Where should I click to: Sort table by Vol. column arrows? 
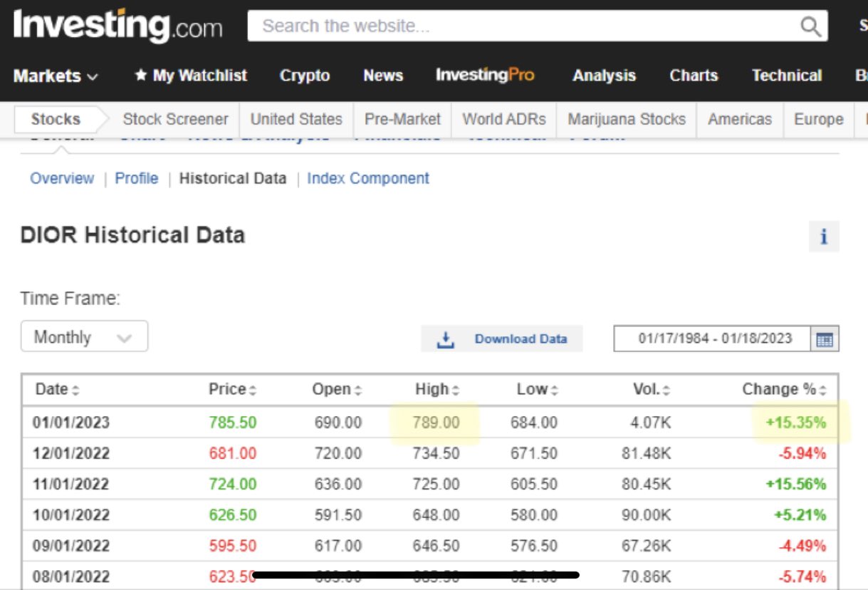point(666,390)
